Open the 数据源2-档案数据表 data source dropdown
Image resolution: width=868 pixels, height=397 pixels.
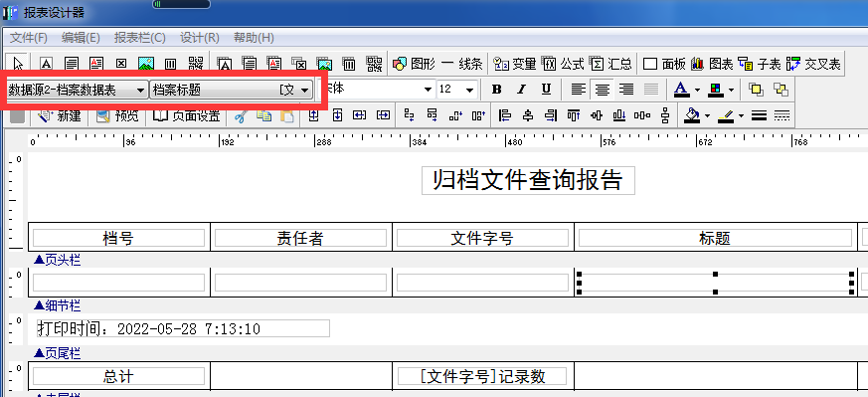click(x=140, y=91)
